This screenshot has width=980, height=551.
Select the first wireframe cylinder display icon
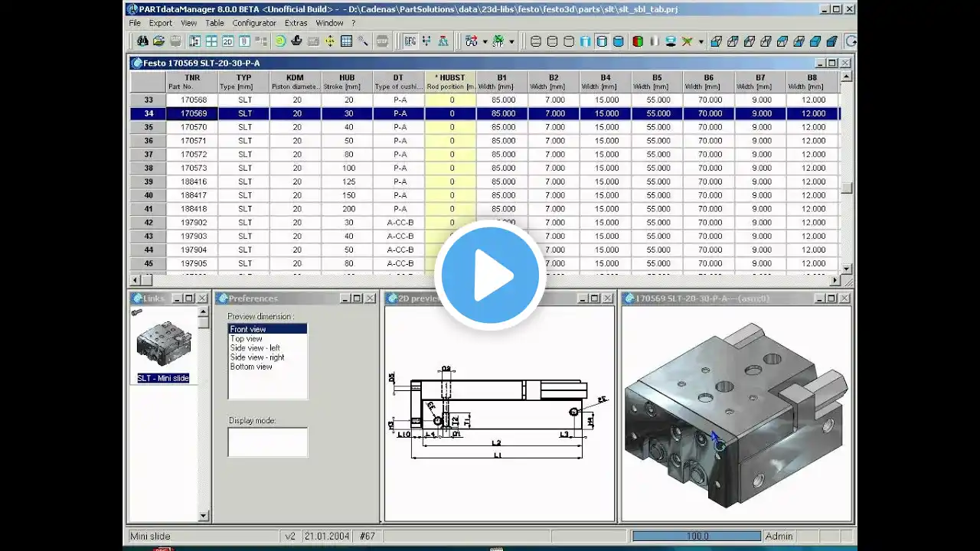click(535, 41)
